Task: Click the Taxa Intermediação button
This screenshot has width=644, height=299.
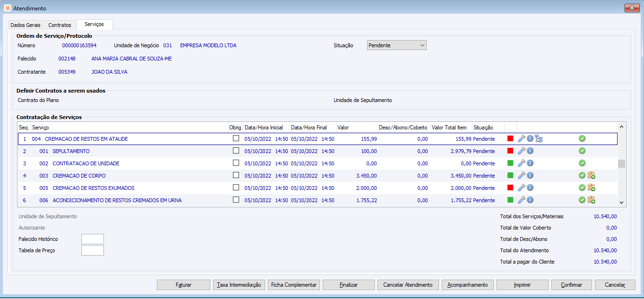Action: (x=239, y=285)
